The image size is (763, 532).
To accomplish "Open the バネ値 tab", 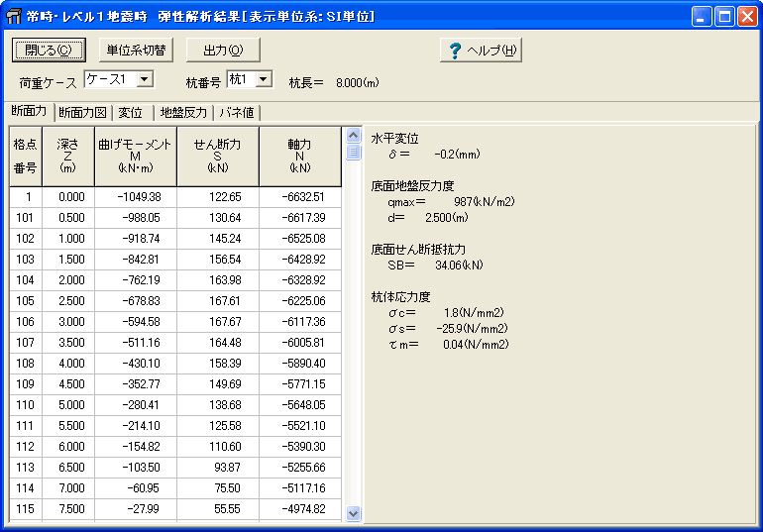I will click(x=237, y=113).
